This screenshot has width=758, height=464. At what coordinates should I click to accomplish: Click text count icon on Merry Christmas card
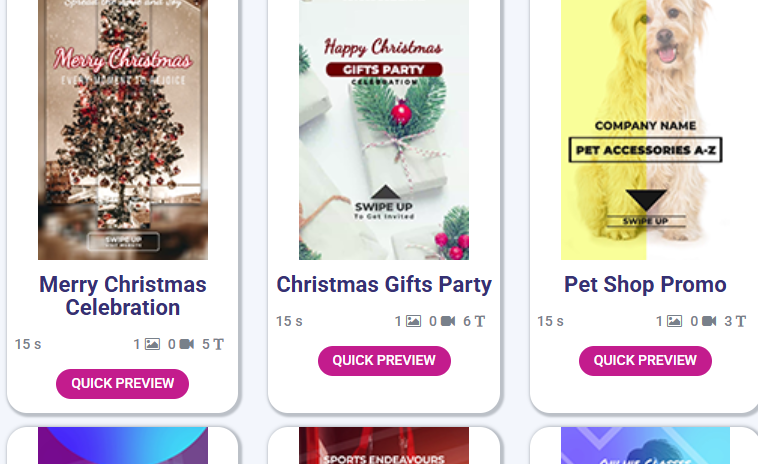click(x=219, y=344)
